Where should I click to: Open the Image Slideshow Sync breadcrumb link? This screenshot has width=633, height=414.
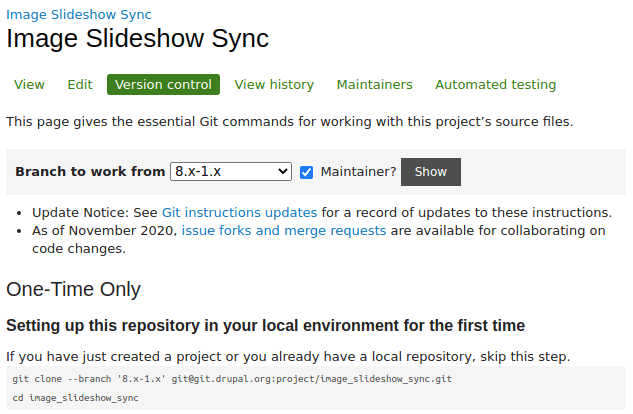tap(80, 15)
